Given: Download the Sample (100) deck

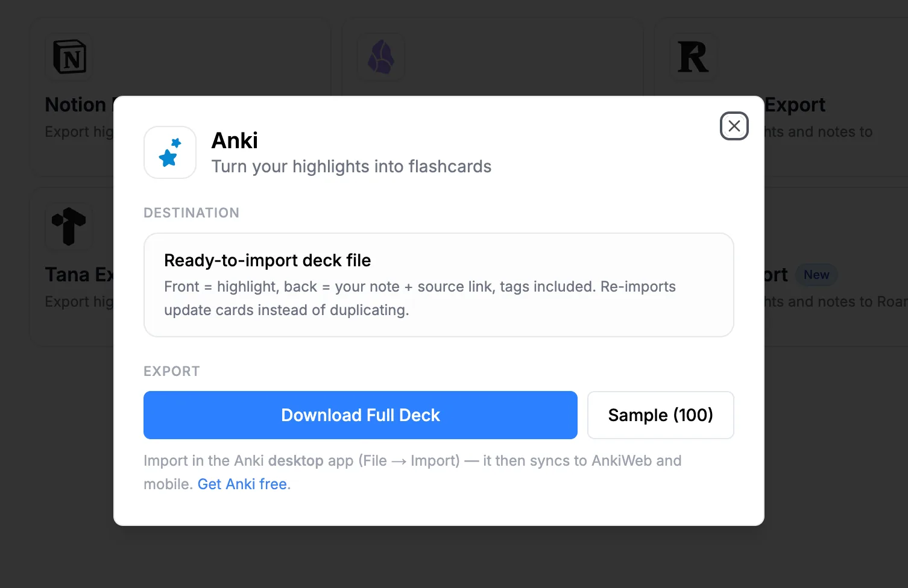Looking at the screenshot, I should (x=660, y=415).
